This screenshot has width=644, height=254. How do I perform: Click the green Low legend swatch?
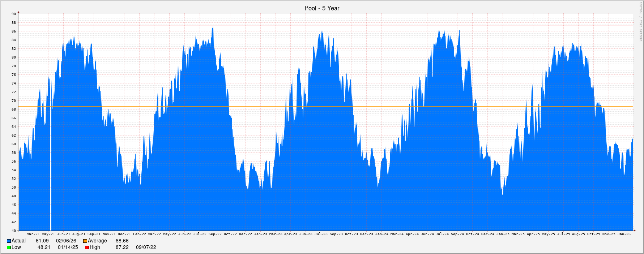[9, 247]
